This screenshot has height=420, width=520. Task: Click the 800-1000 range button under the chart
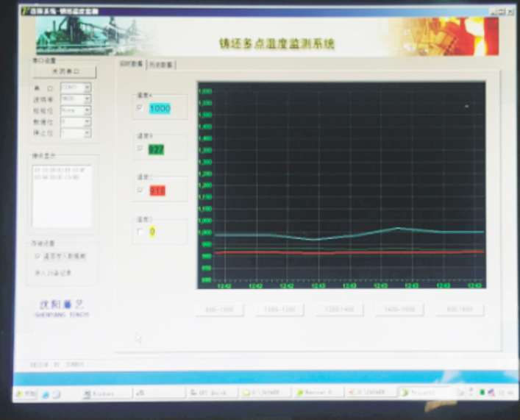point(219,310)
